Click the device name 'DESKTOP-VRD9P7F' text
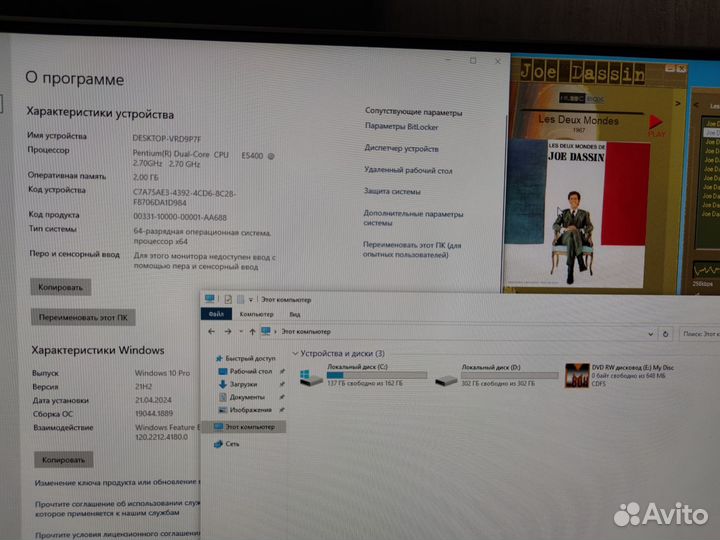 [x=167, y=138]
